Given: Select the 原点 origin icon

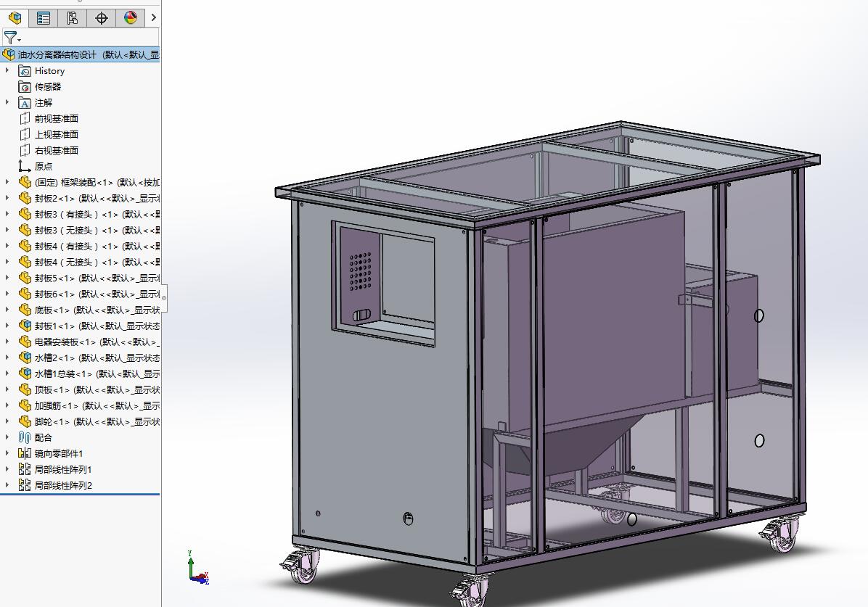Looking at the screenshot, I should click(x=25, y=166).
